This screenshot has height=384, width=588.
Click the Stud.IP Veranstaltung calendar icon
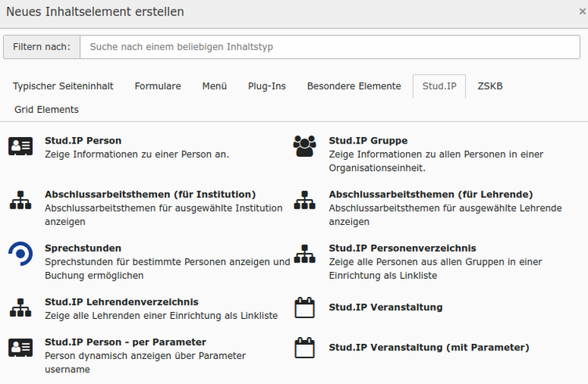[x=304, y=307]
